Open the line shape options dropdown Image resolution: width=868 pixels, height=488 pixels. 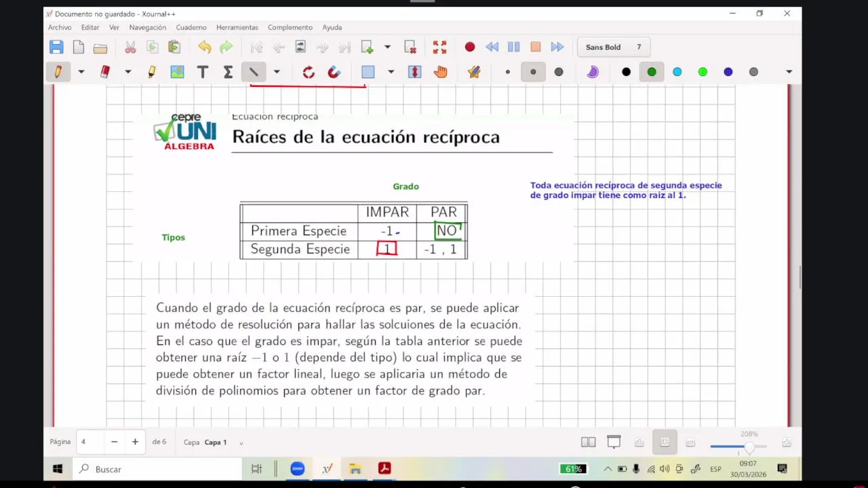(276, 72)
